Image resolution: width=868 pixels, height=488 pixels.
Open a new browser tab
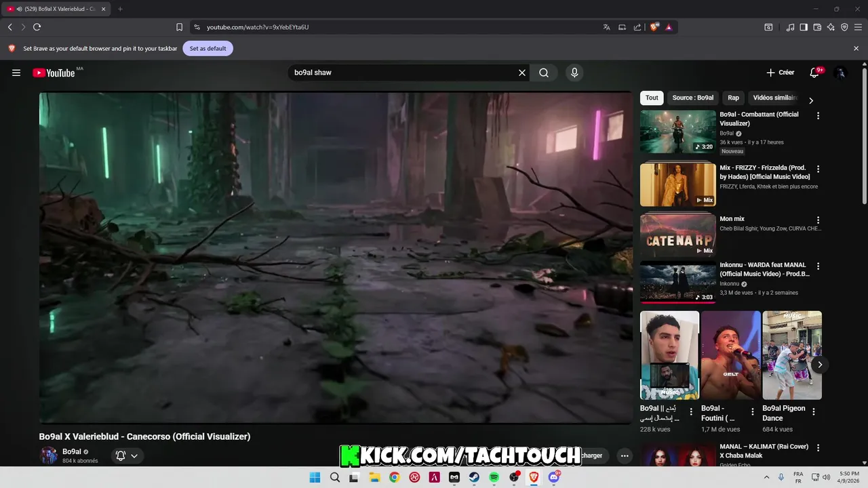pyautogui.click(x=120, y=9)
